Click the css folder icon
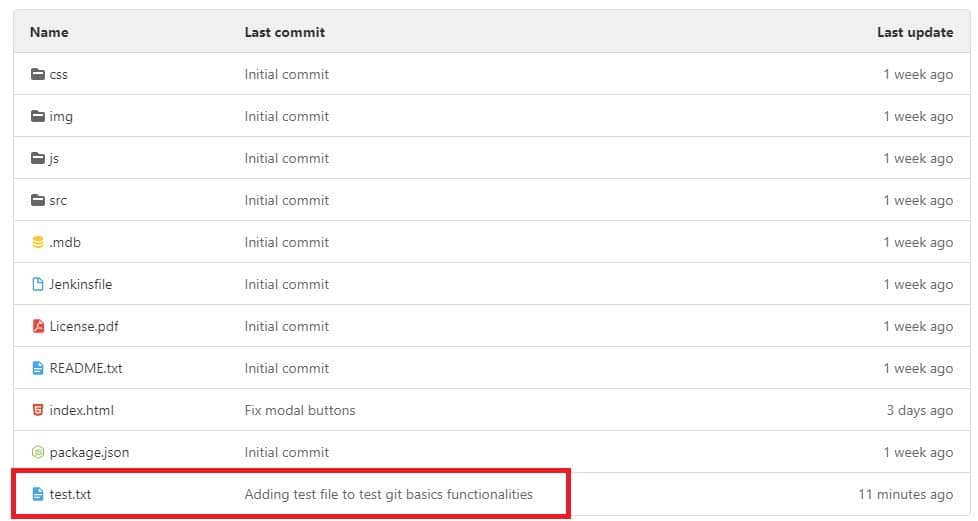Screen dimensions: 978x521 pos(38,74)
